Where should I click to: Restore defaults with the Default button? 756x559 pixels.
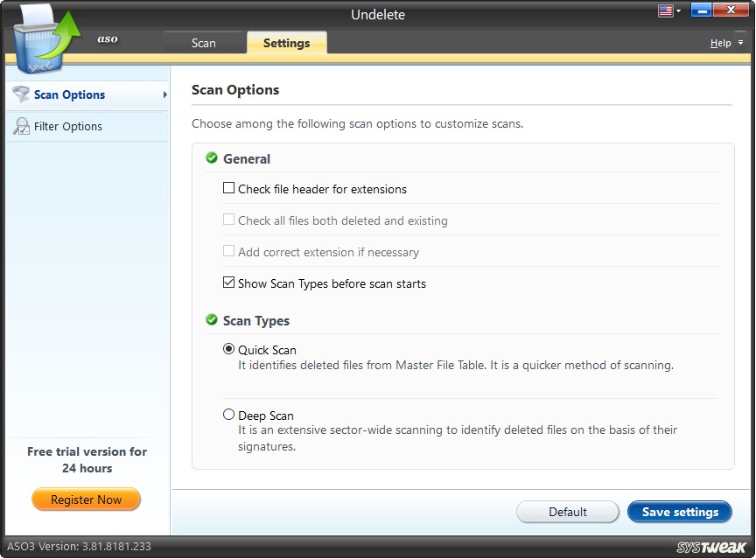pos(567,512)
